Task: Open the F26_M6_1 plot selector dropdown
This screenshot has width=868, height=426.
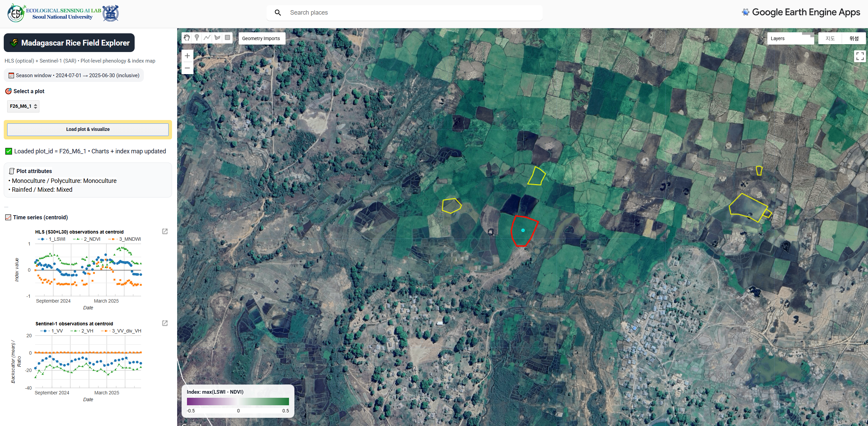Action: [x=23, y=106]
